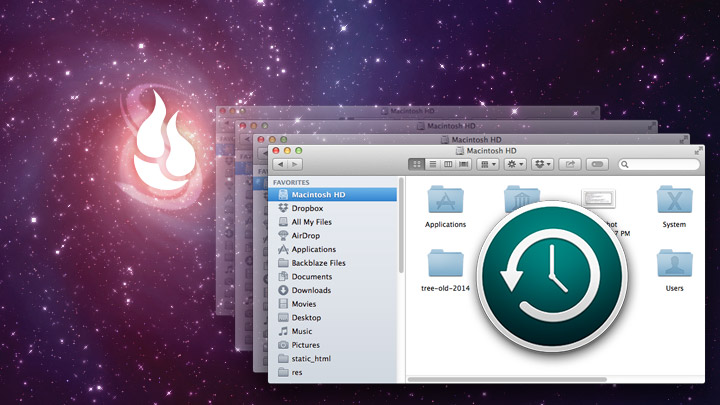Open AirDrop from the sidebar
The height and width of the screenshot is (405, 720).
[x=332, y=236]
